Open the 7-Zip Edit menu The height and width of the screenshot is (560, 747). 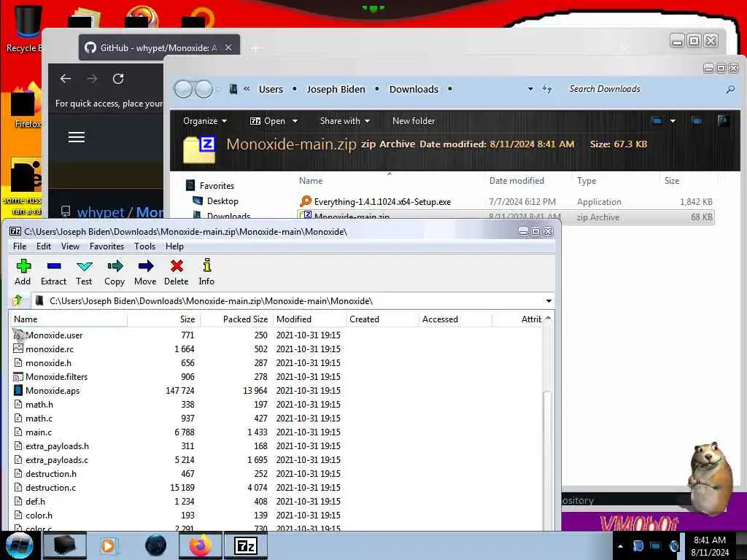pos(43,246)
